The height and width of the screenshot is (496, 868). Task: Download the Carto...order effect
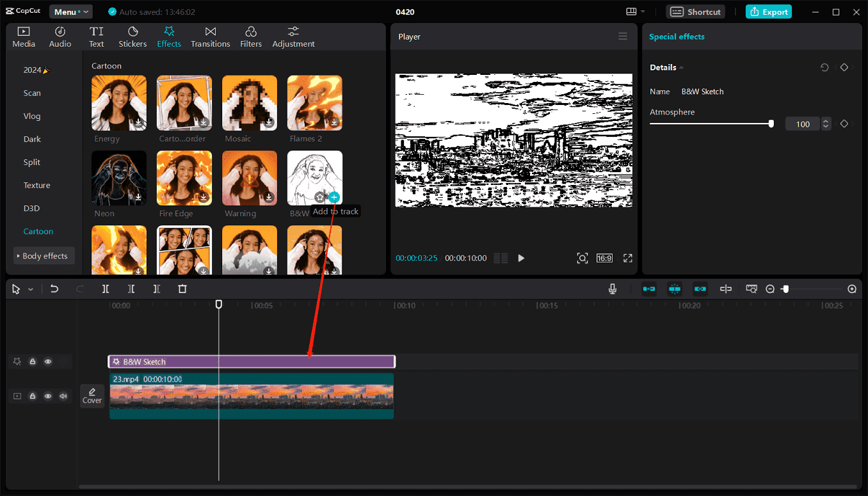pyautogui.click(x=204, y=122)
